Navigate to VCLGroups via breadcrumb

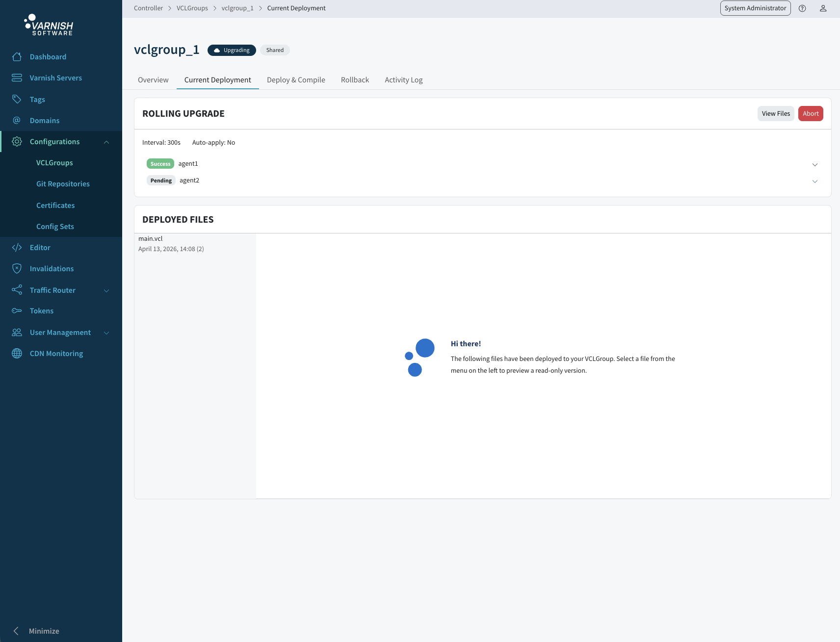(x=192, y=8)
